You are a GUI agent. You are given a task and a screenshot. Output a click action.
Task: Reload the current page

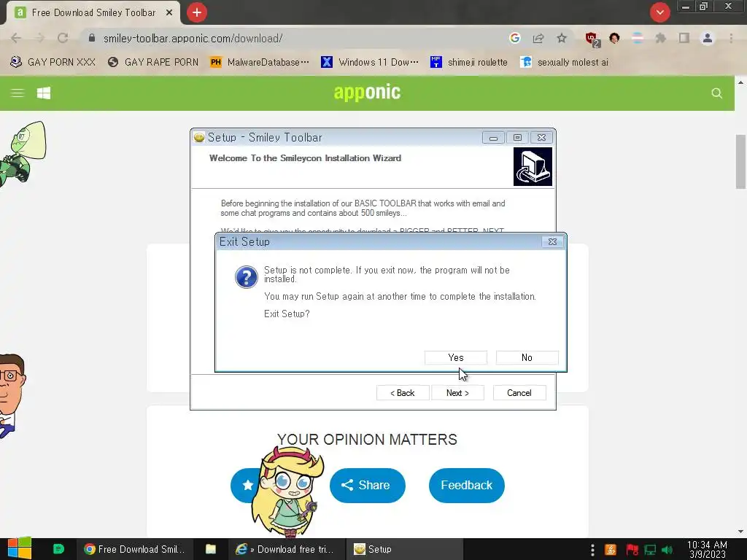(63, 38)
